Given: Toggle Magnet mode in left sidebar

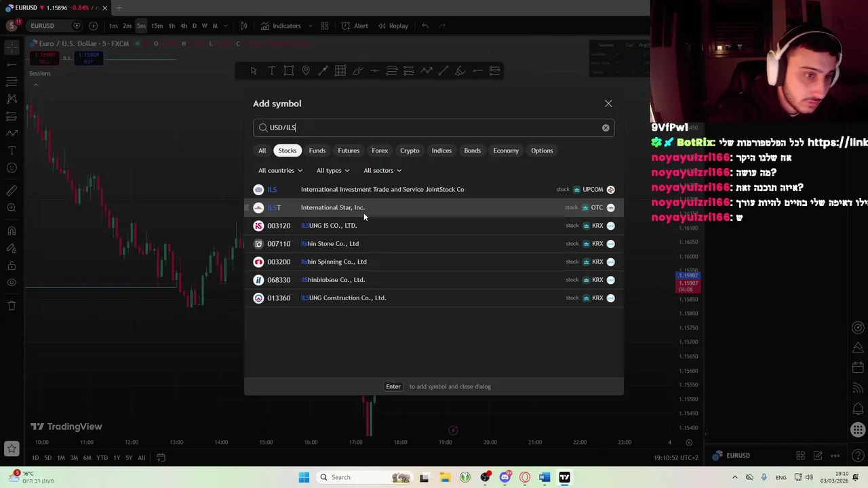Looking at the screenshot, I should tap(12, 231).
